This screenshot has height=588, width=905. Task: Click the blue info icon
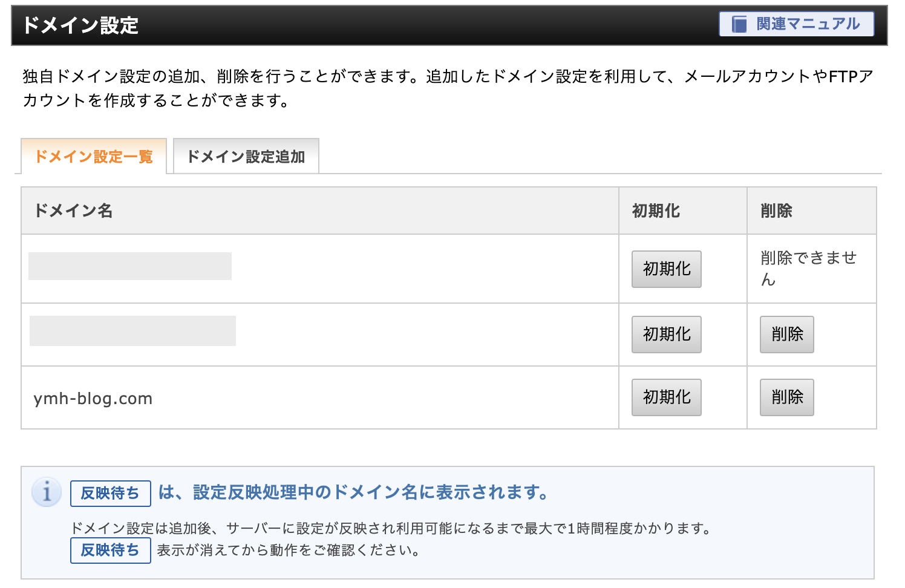tap(47, 492)
